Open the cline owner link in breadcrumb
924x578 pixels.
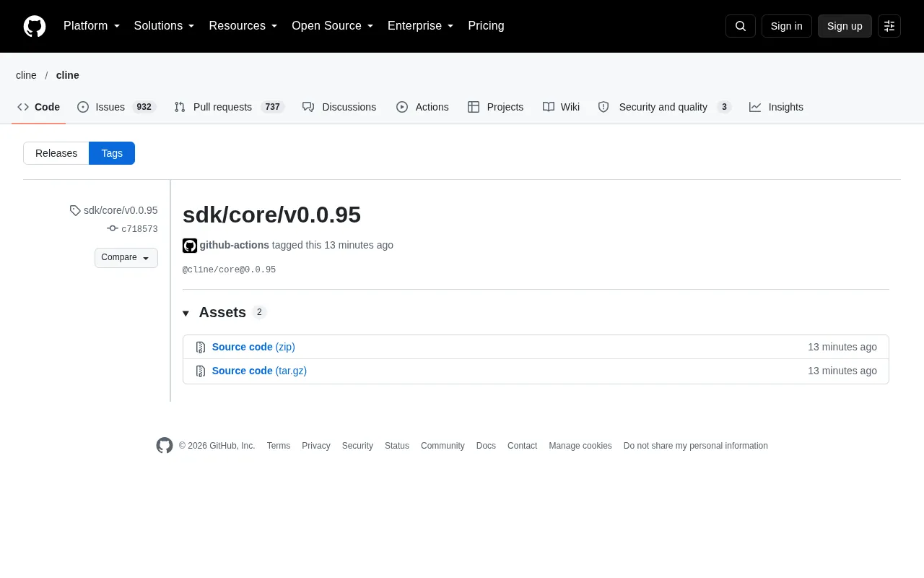coord(26,75)
